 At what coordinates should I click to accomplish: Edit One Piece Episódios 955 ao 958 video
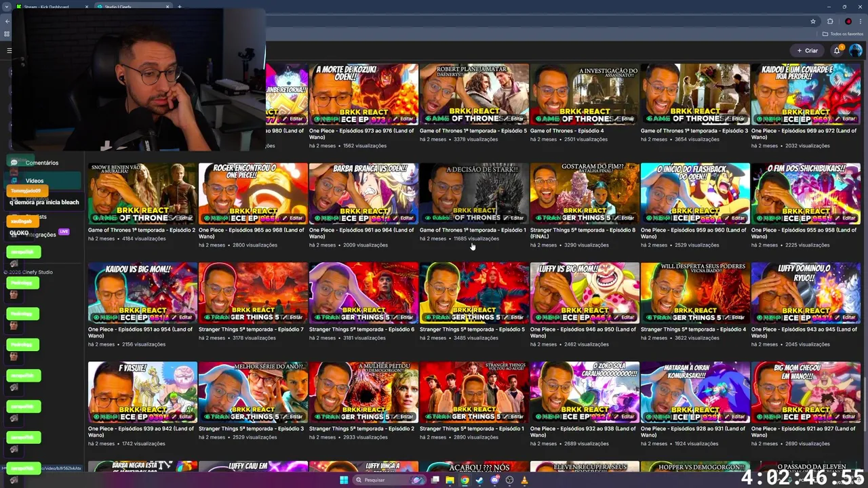click(x=846, y=218)
